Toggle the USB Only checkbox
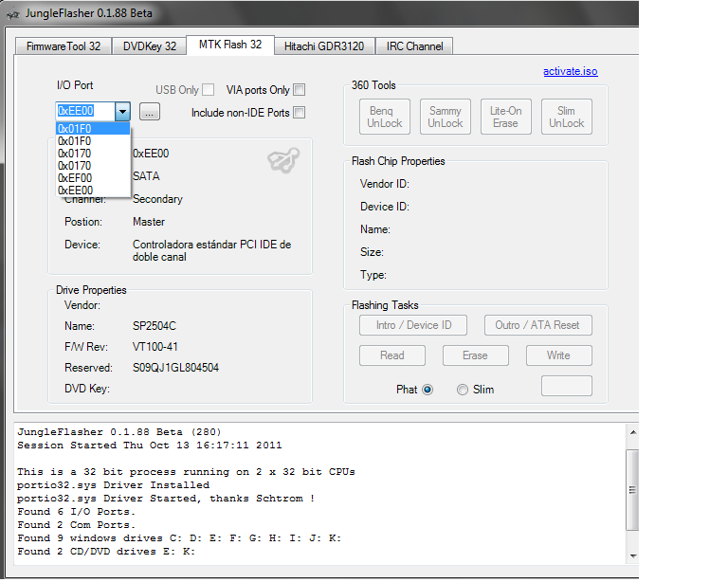 coord(209,89)
